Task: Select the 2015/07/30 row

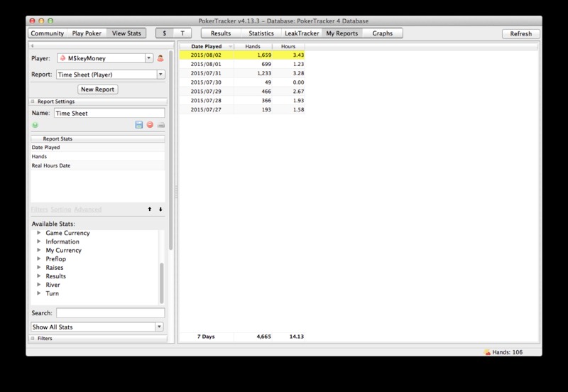Action: click(x=242, y=82)
